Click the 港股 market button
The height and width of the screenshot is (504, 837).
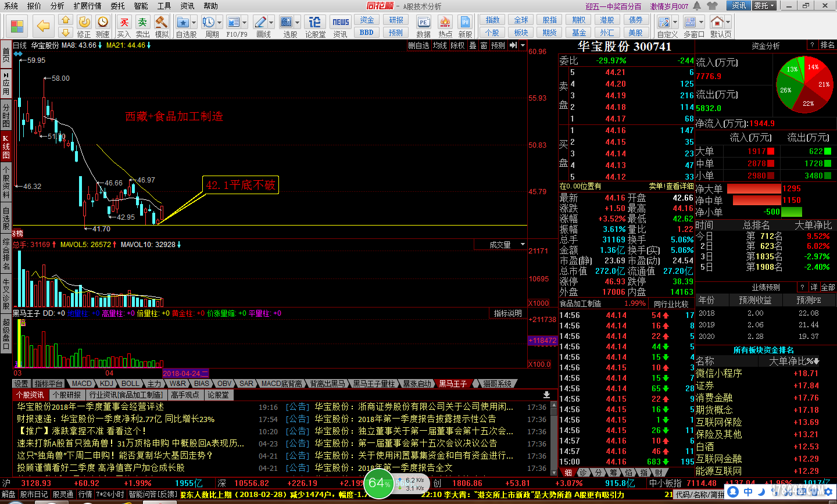coord(607,20)
